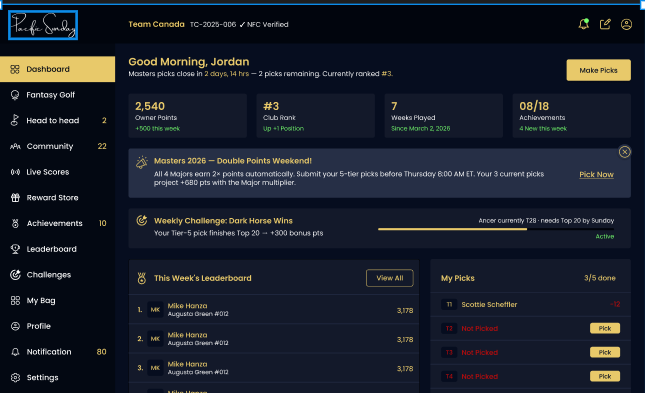The height and width of the screenshot is (393, 645).
Task: Open My Bag in the sidebar
Action: [58, 300]
